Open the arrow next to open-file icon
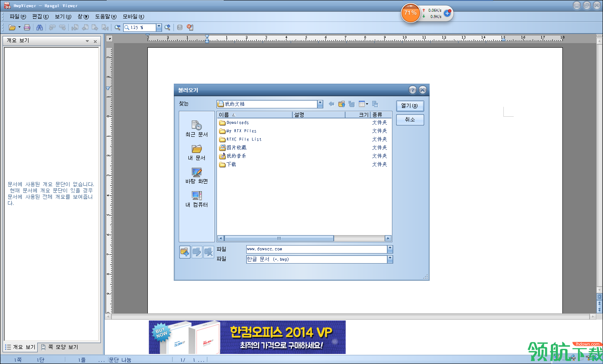 19,28
